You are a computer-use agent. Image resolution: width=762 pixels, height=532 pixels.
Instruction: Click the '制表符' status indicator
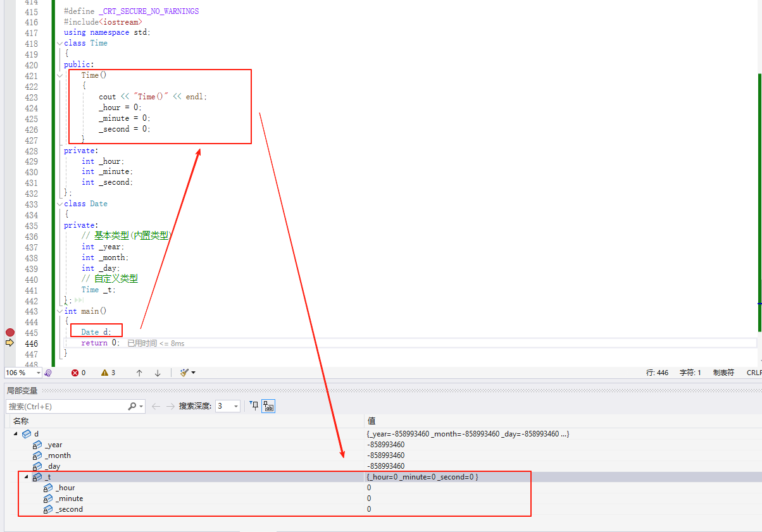[723, 373]
